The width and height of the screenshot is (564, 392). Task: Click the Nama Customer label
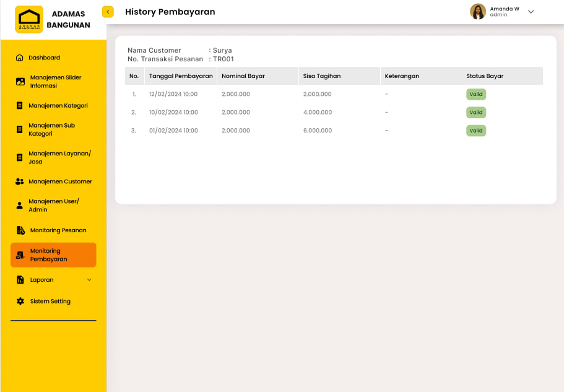click(154, 50)
